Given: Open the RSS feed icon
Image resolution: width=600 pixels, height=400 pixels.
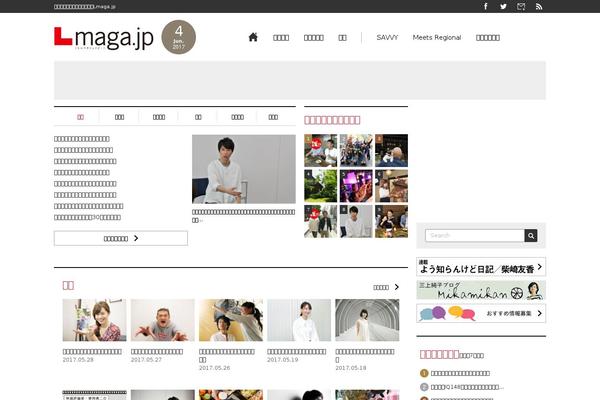Looking at the screenshot, I should point(539,6).
